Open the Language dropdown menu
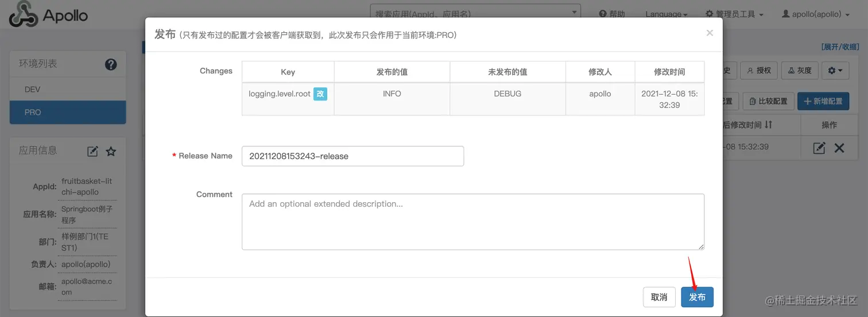The image size is (868, 317). point(666,14)
